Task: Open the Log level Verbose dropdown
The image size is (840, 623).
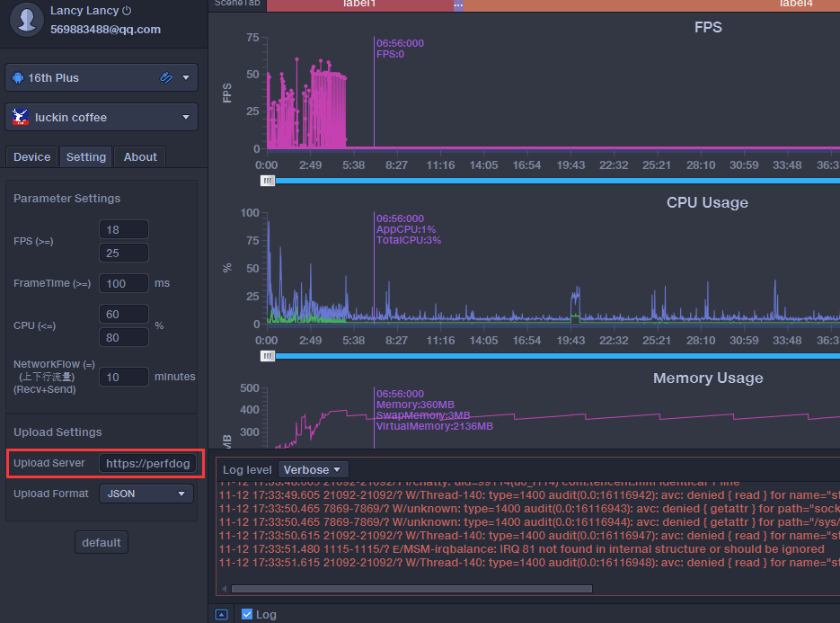Action: coord(313,469)
